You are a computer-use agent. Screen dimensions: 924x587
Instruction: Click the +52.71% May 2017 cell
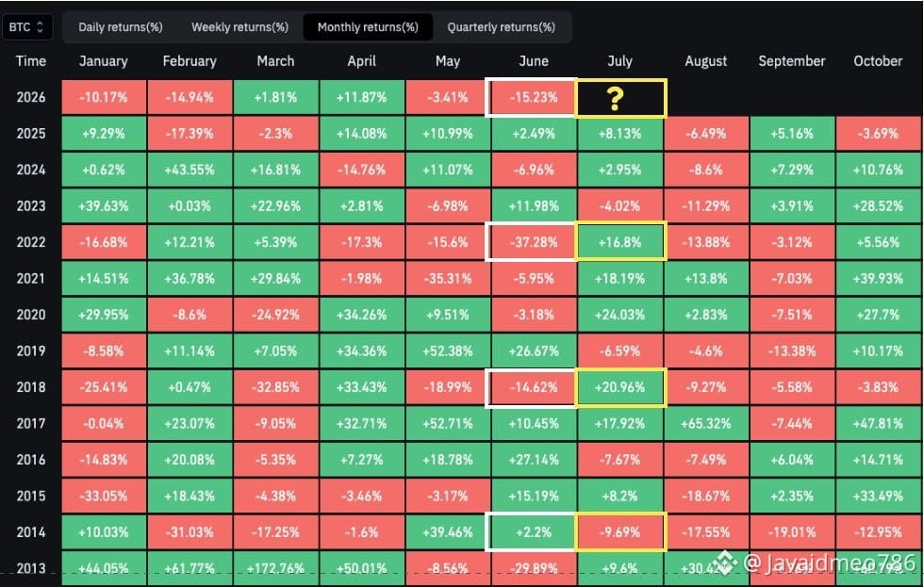448,423
